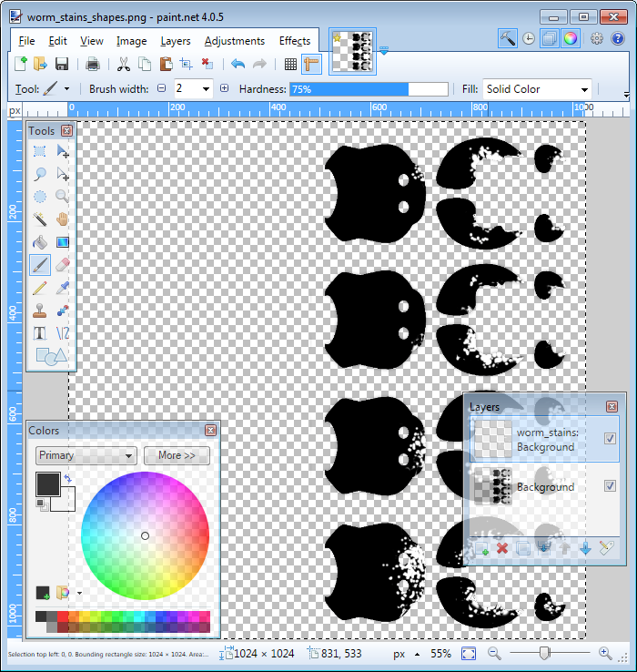Select the Eraser tool
The width and height of the screenshot is (637, 672).
[63, 265]
